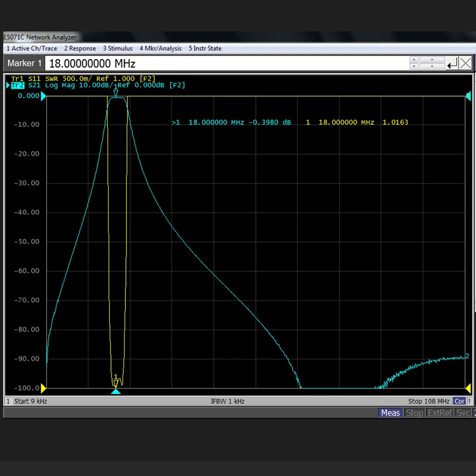This screenshot has width=476, height=476.
Task: Open the Stimulus menu
Action: tap(118, 49)
